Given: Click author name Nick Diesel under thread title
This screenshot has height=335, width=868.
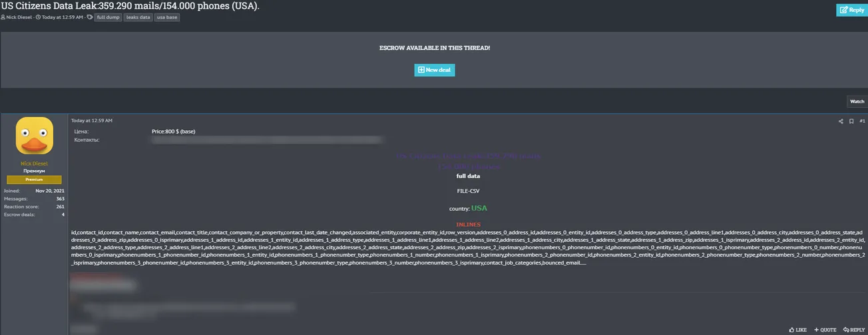Looking at the screenshot, I should coord(19,17).
